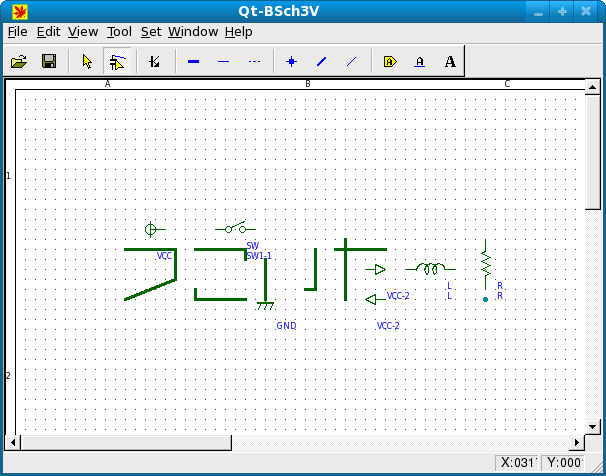Open the Help menu
This screenshot has height=476, width=606.
pyautogui.click(x=238, y=32)
